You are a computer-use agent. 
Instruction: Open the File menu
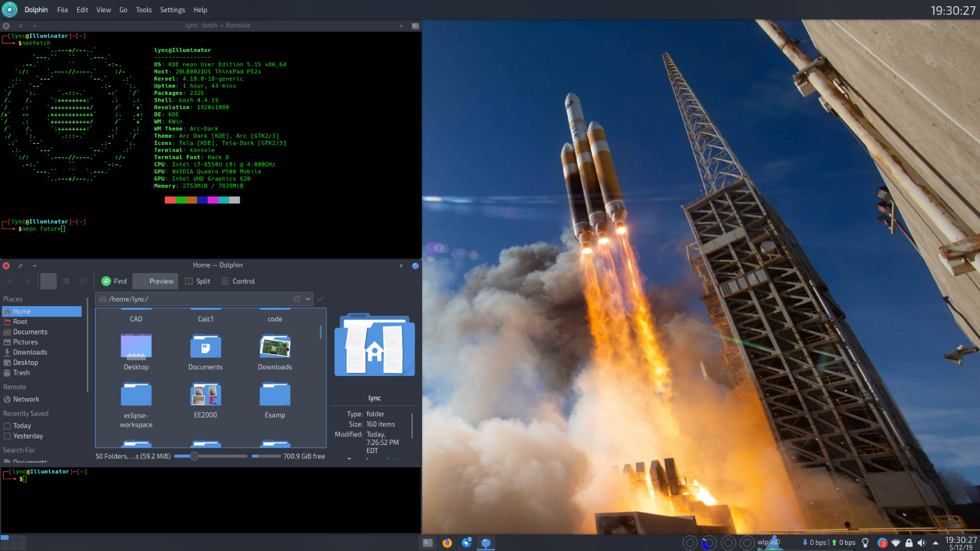click(x=62, y=10)
